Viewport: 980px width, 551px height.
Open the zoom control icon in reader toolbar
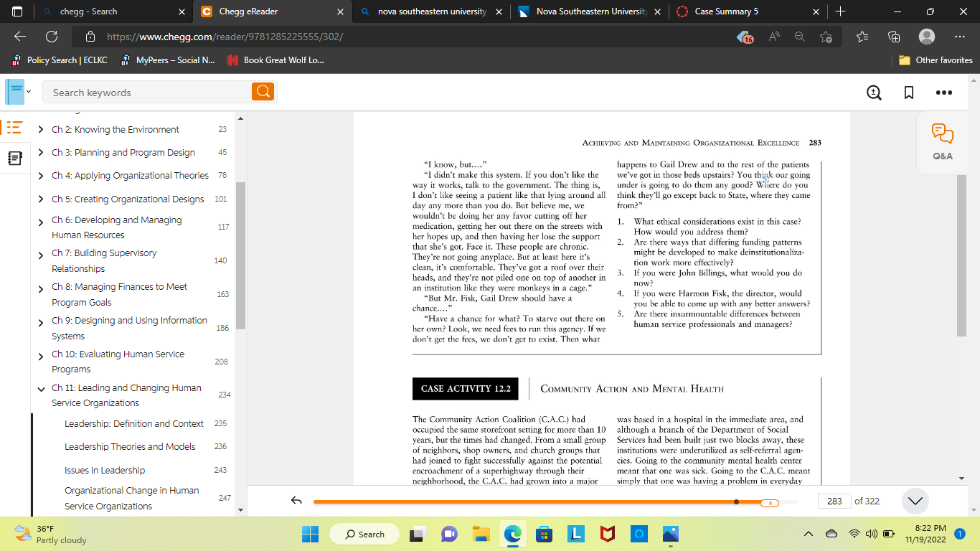(874, 93)
